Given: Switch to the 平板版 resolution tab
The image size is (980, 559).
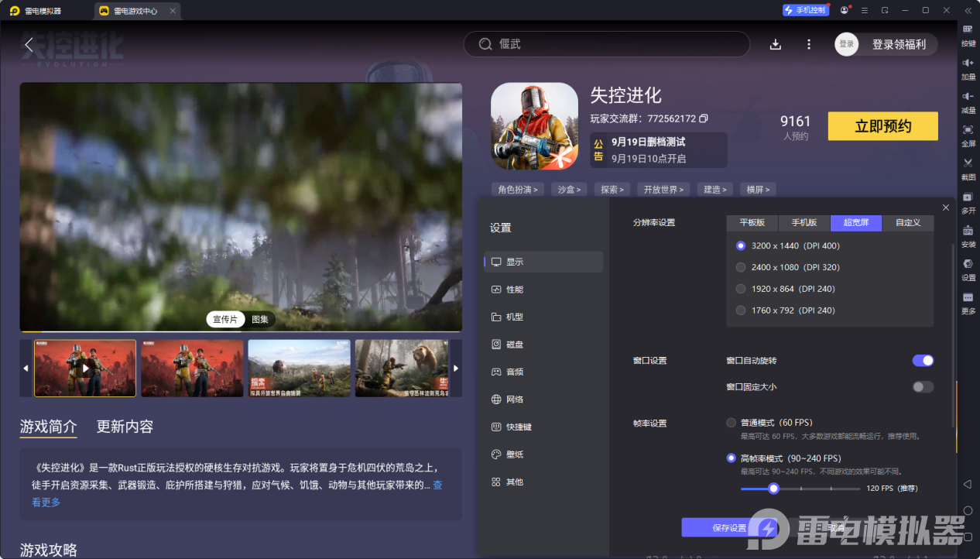Looking at the screenshot, I should (x=752, y=223).
